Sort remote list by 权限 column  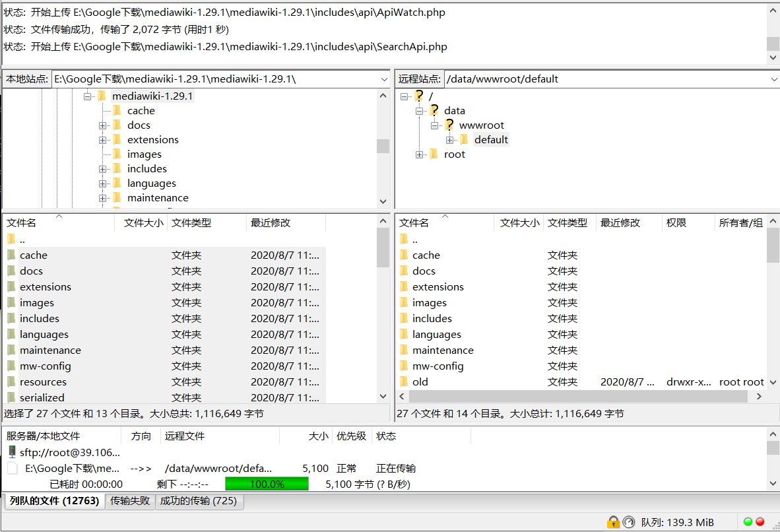click(688, 222)
